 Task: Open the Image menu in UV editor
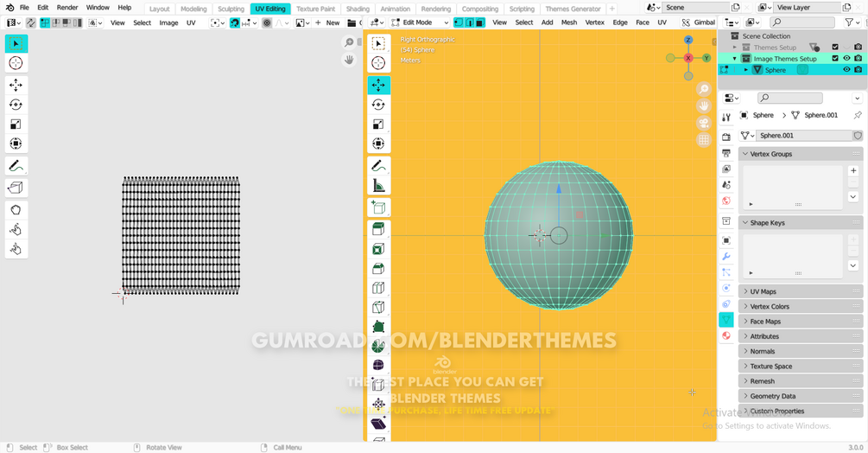pyautogui.click(x=168, y=22)
